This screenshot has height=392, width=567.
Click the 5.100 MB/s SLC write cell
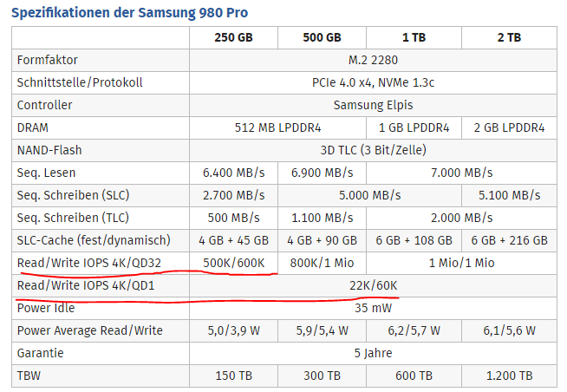pos(509,195)
